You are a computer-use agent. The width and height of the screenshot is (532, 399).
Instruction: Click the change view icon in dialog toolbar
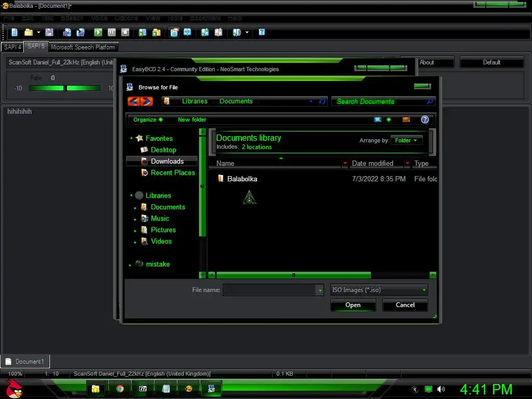378,119
